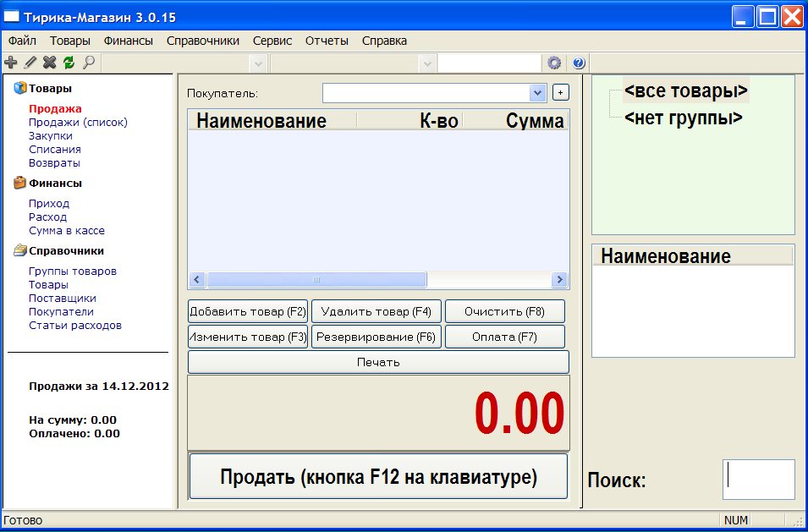Open Продажа in the sidebar
The width and height of the screenshot is (808, 532).
point(55,108)
